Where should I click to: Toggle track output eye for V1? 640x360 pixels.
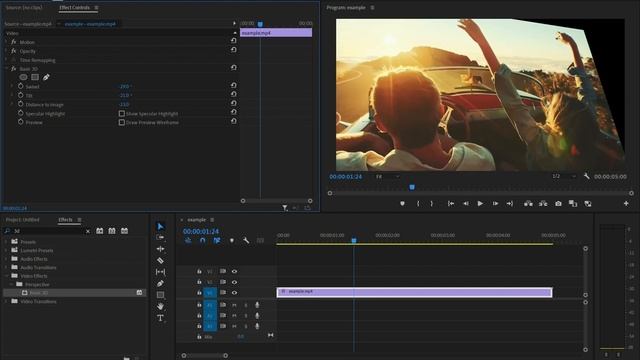234,293
